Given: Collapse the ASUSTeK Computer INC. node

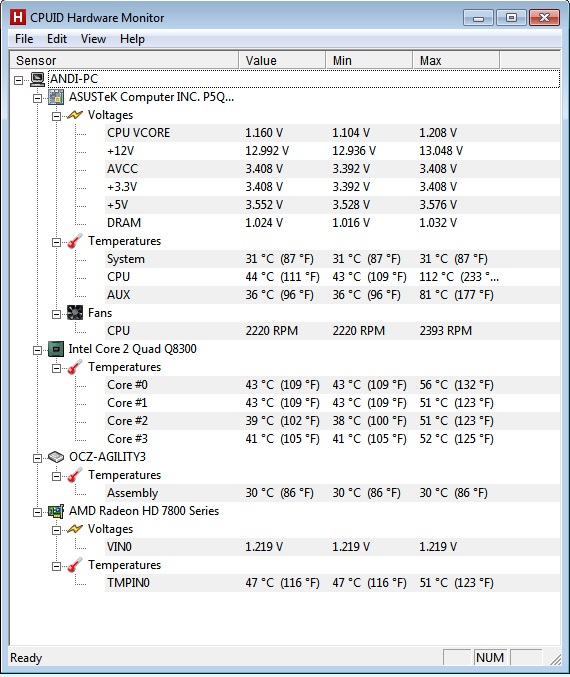Looking at the screenshot, I should 38,98.
